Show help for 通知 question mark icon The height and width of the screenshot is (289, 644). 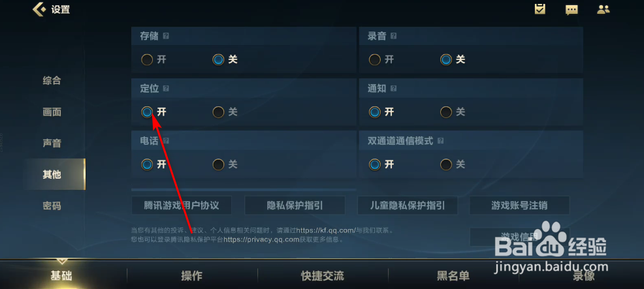click(x=393, y=88)
